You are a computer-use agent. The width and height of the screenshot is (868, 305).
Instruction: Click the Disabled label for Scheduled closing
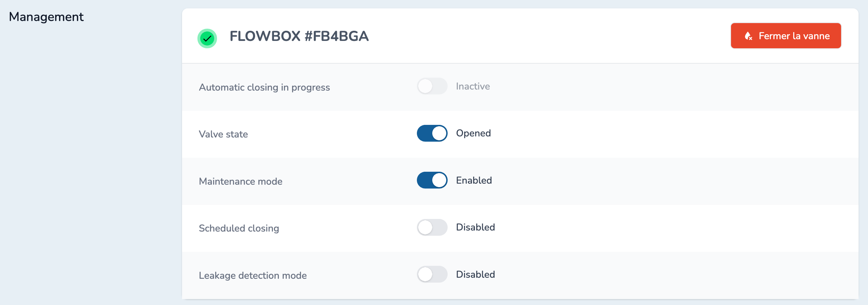[475, 227]
